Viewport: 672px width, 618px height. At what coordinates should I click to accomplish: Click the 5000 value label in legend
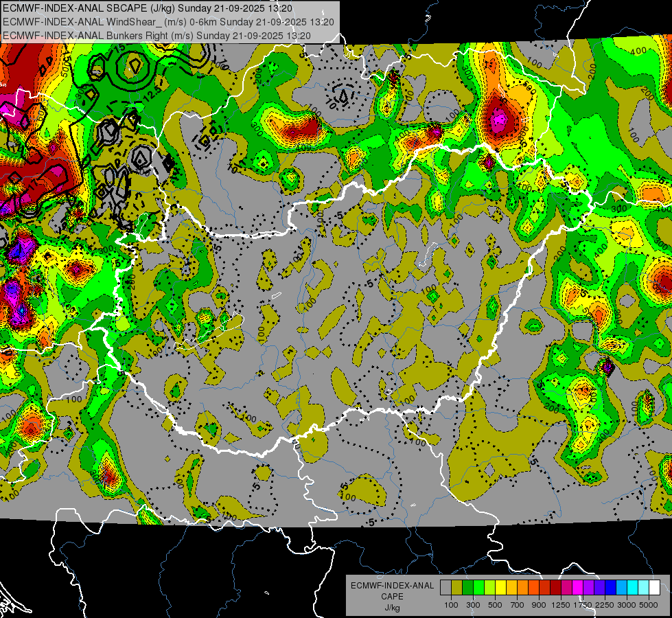(649, 605)
